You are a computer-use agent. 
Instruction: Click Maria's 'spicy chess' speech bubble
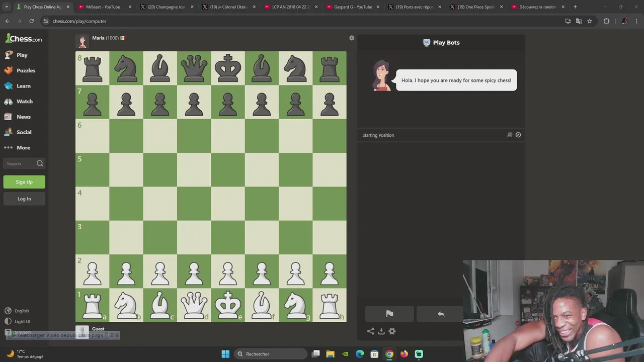[x=456, y=80]
